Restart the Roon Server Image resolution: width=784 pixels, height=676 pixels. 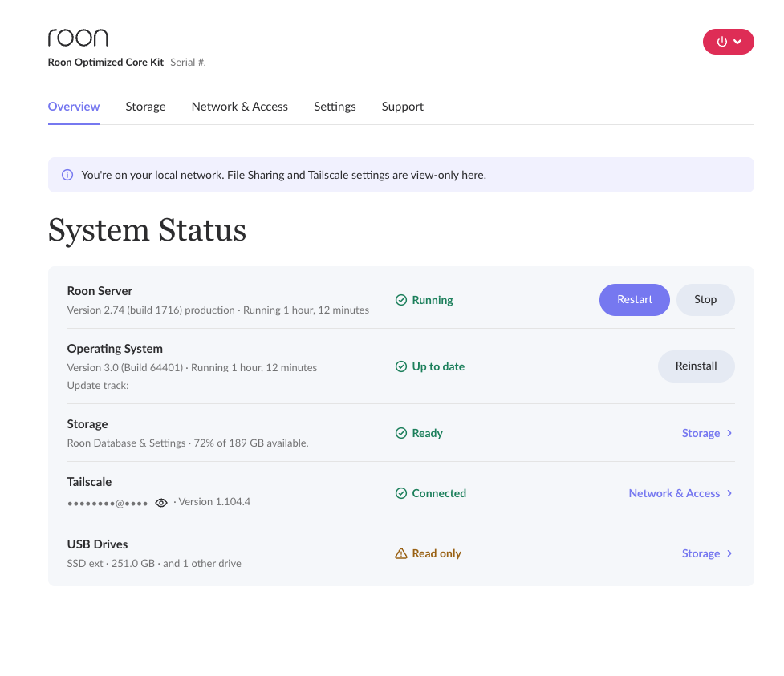635,300
